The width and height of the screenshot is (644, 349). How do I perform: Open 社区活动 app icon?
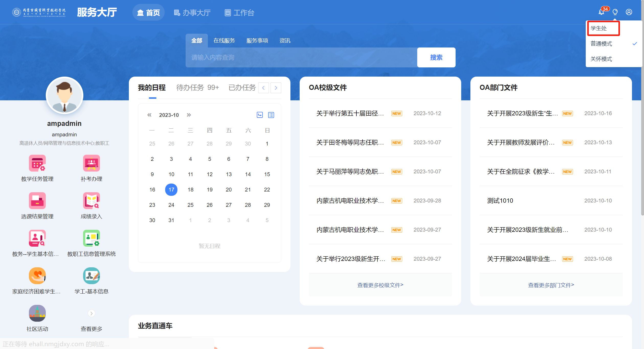point(37,313)
